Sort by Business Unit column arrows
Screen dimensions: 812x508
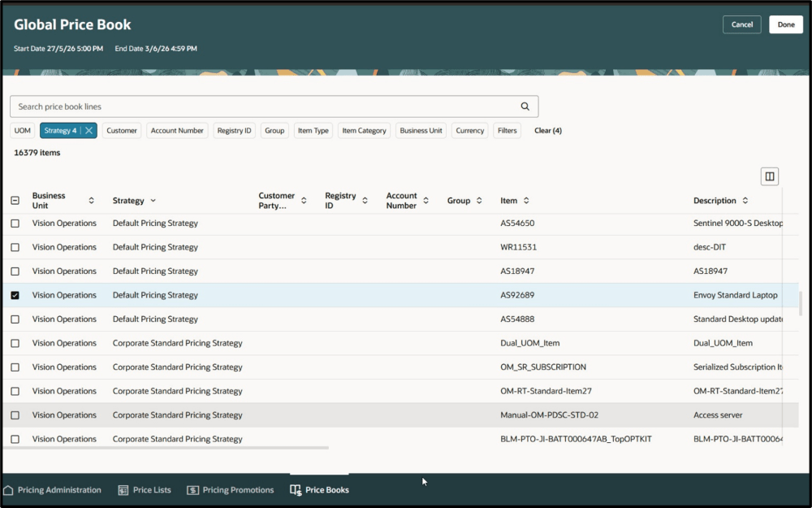(x=91, y=201)
